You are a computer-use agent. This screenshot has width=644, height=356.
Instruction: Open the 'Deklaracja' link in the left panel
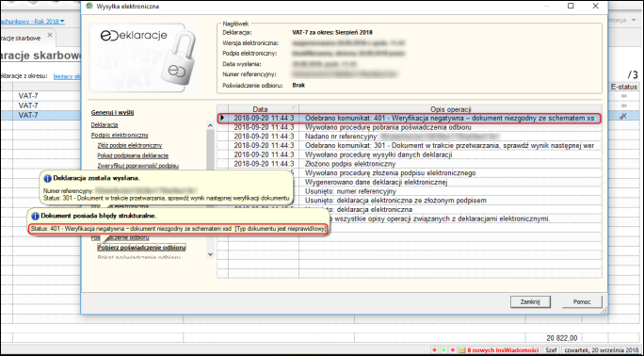(105, 125)
